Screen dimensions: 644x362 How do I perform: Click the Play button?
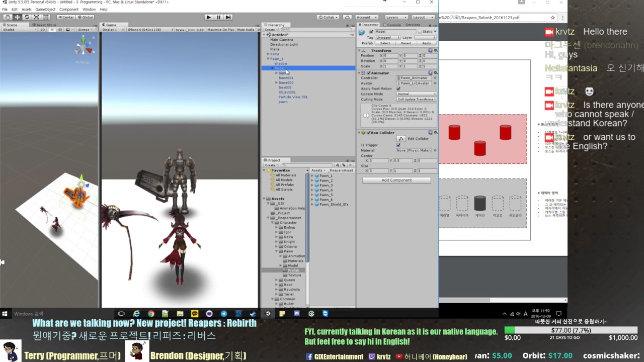209,17
